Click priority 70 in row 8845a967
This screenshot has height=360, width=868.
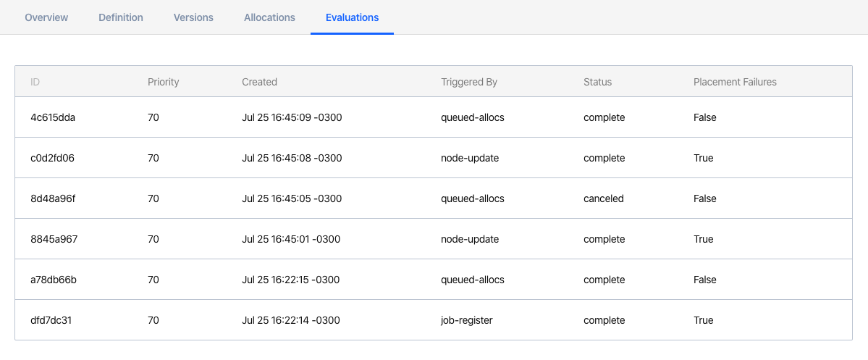click(x=153, y=239)
